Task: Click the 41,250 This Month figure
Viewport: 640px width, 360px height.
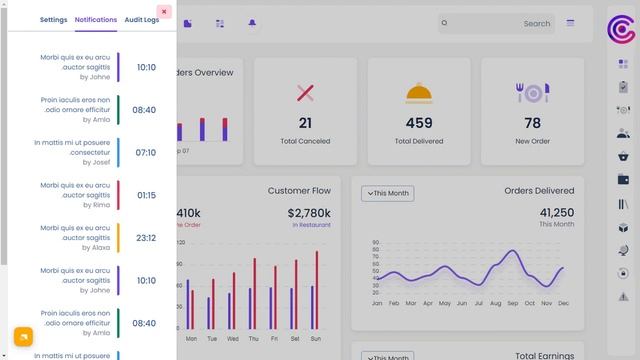Action: (557, 213)
